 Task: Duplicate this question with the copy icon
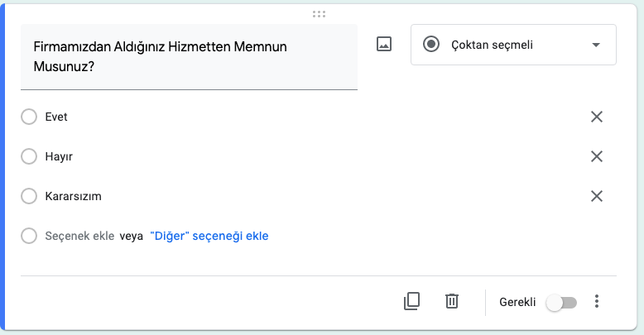411,301
